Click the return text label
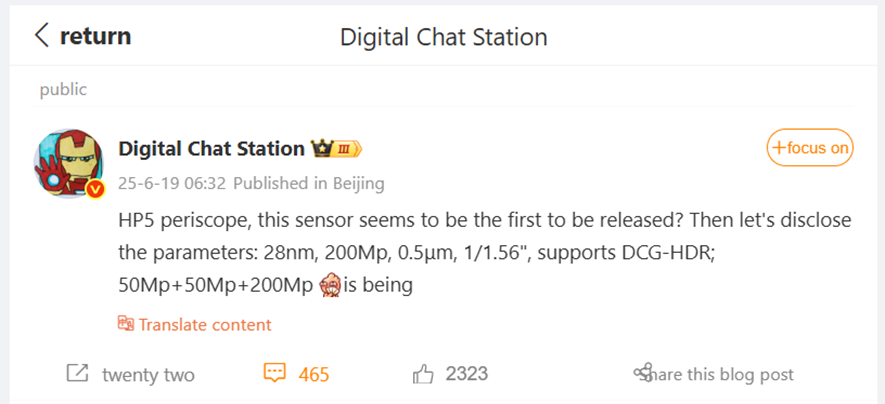 (95, 36)
